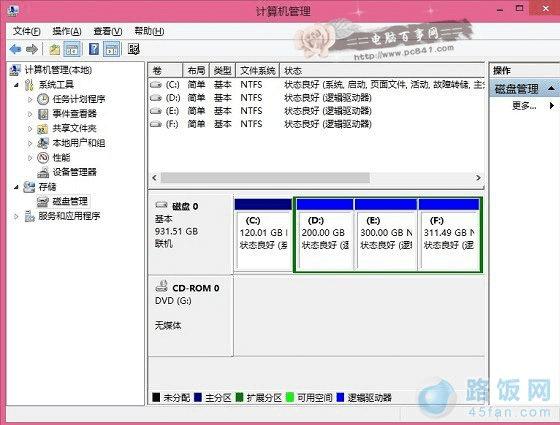Select the (E:) 300.00 GB partition block

click(x=386, y=235)
